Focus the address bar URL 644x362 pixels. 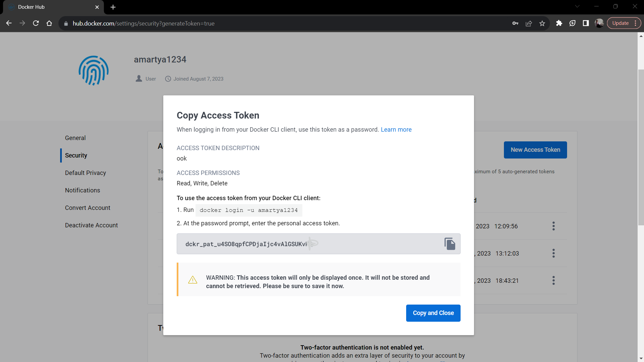pyautogui.click(x=143, y=24)
